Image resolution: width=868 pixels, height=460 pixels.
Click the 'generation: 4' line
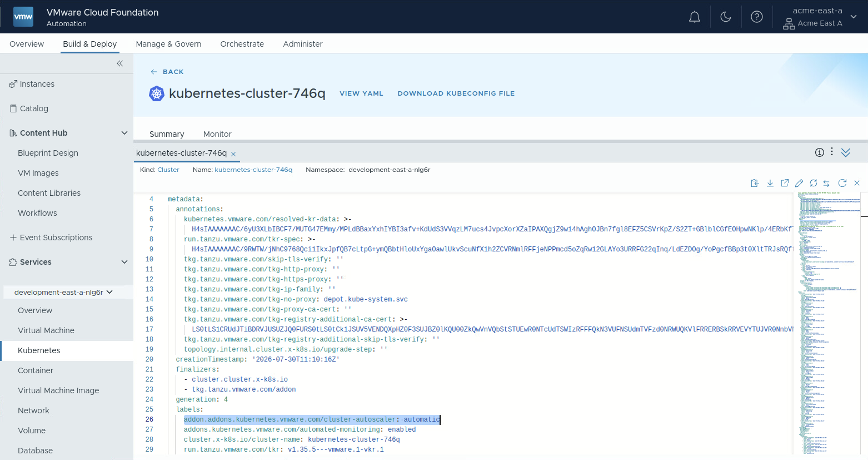[202, 399]
